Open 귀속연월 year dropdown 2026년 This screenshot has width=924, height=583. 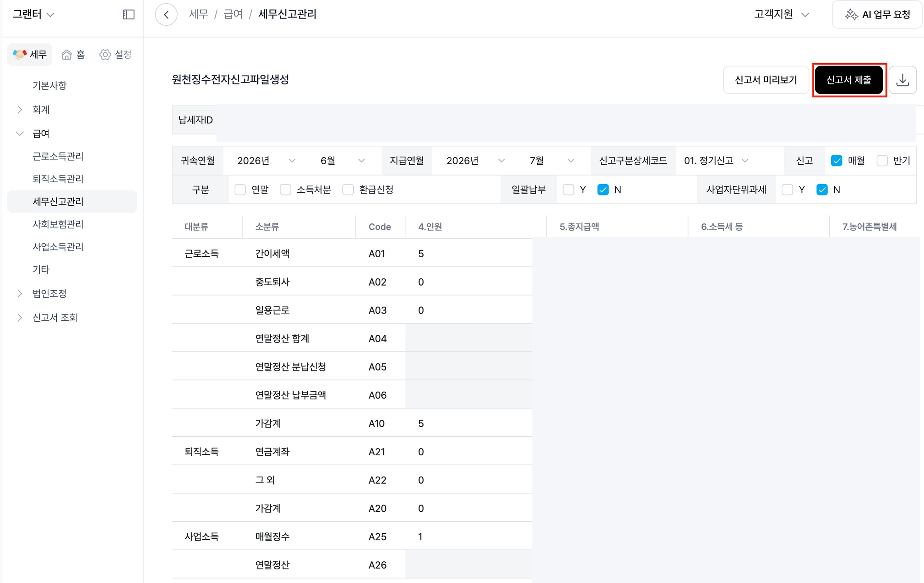[x=266, y=161]
